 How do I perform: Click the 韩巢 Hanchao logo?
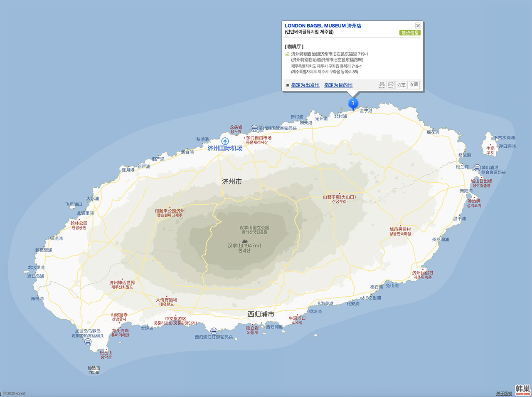tap(523, 390)
